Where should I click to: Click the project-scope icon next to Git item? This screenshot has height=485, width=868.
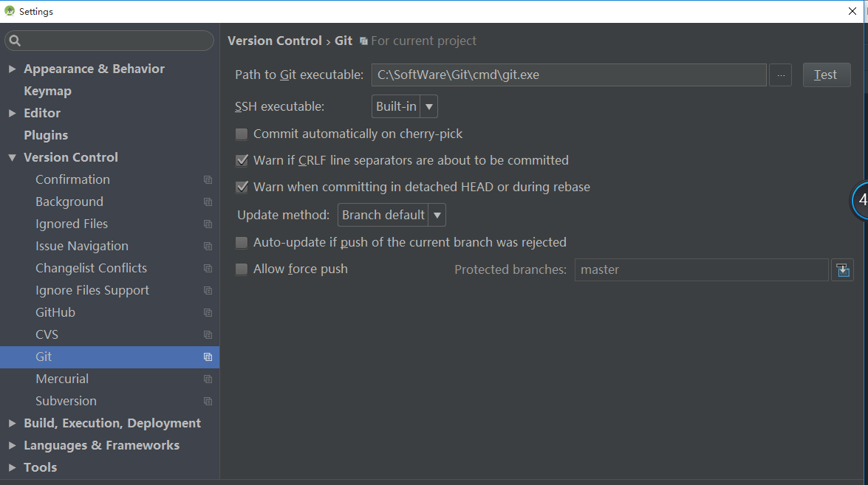pyautogui.click(x=208, y=357)
